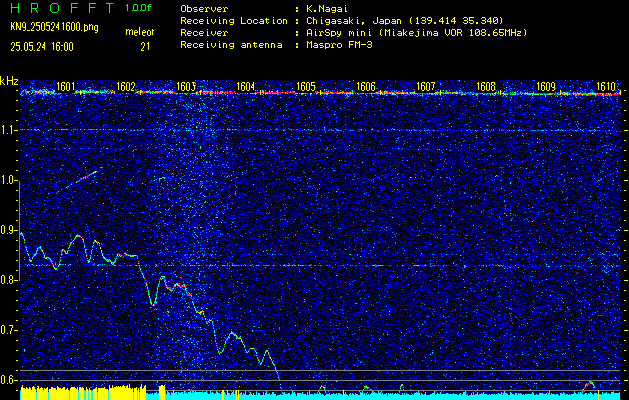Click the 1603 time marker
The width and height of the screenshot is (629, 400).
point(186,87)
